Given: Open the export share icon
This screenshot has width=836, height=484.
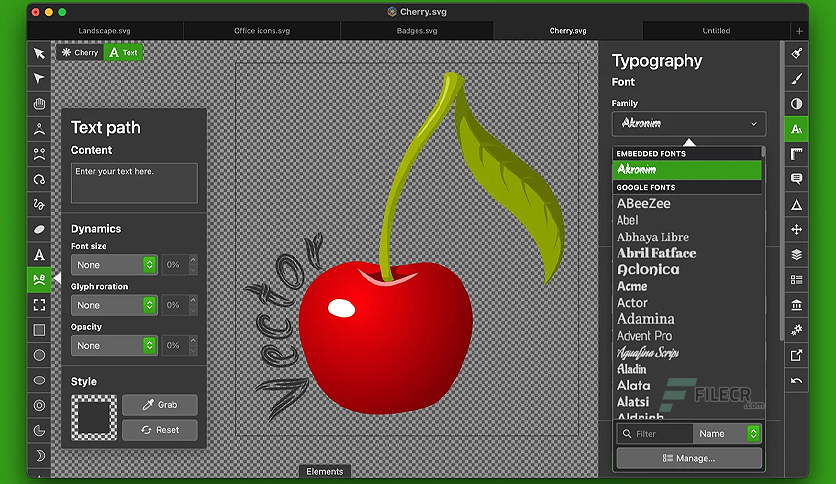Looking at the screenshot, I should pyautogui.click(x=797, y=355).
